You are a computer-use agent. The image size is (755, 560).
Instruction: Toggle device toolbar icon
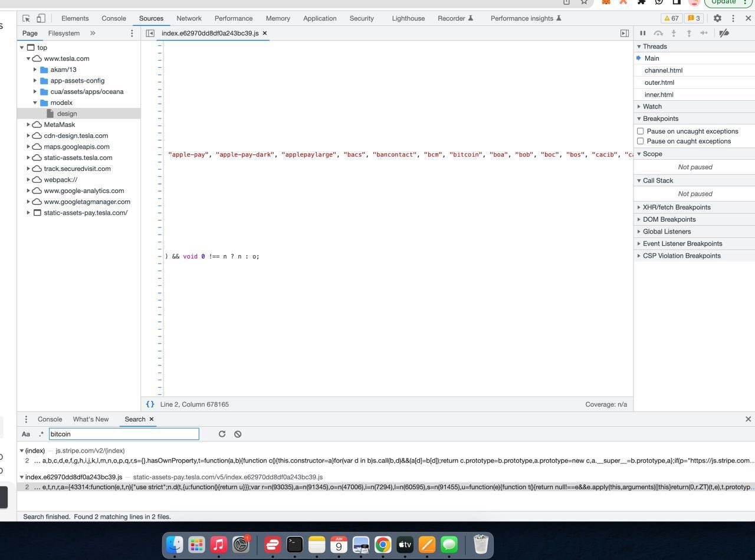pos(41,18)
